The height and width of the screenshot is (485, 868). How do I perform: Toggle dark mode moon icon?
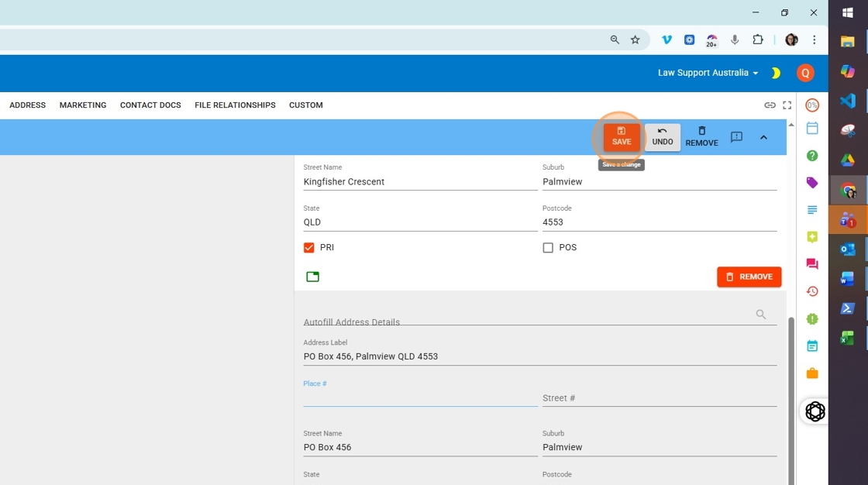pyautogui.click(x=775, y=73)
